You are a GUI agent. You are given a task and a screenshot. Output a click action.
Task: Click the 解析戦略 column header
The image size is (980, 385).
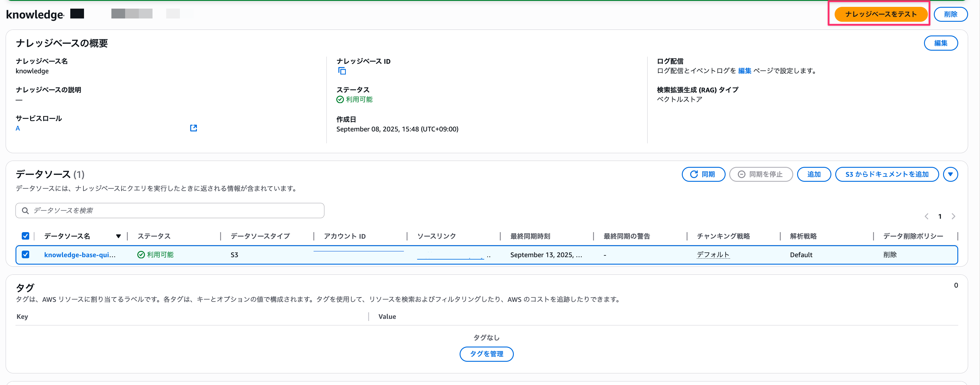click(x=803, y=236)
